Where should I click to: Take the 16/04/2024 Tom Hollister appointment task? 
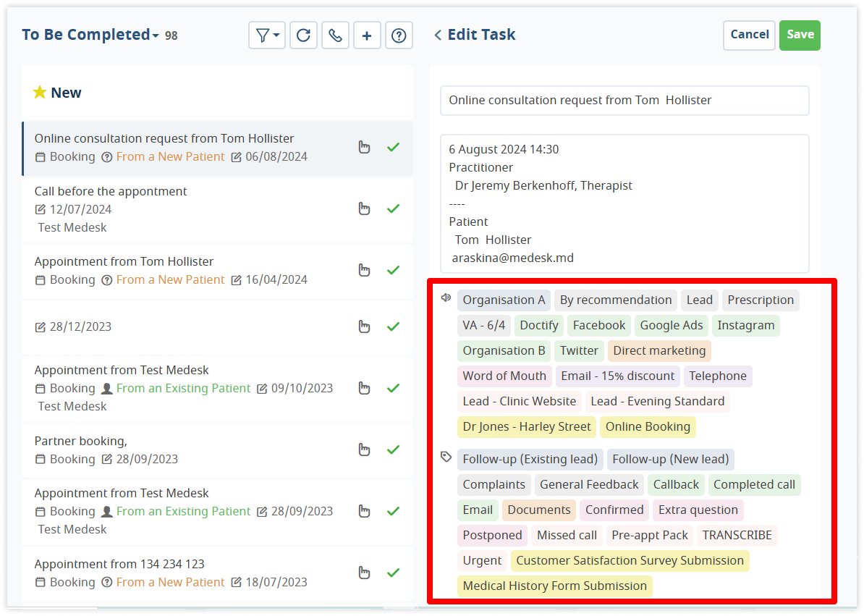click(364, 270)
